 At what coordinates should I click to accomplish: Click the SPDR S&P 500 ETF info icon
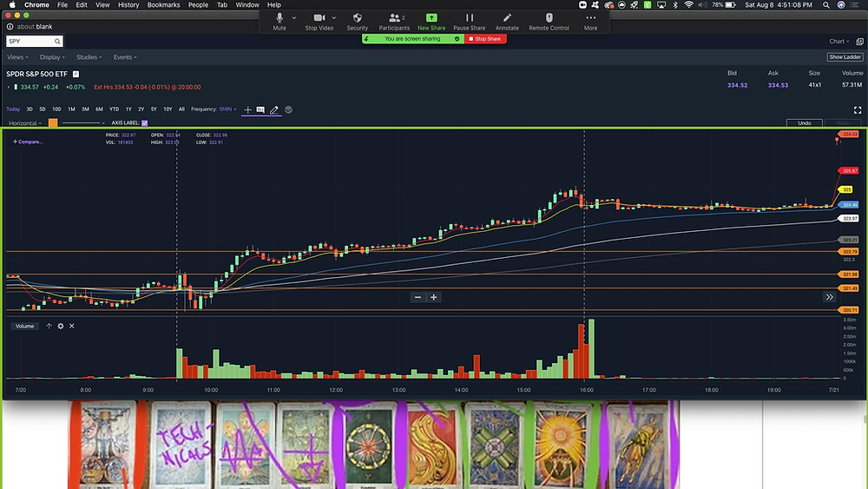pyautogui.click(x=76, y=74)
